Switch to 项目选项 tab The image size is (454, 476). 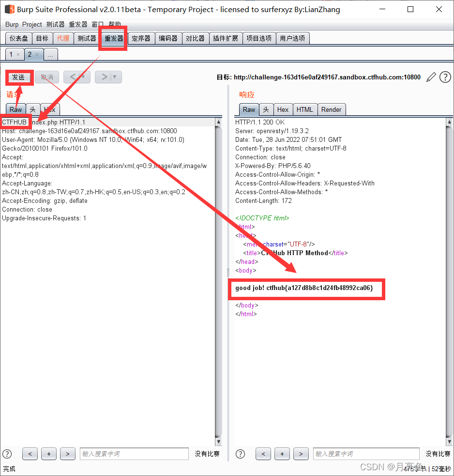coord(259,38)
